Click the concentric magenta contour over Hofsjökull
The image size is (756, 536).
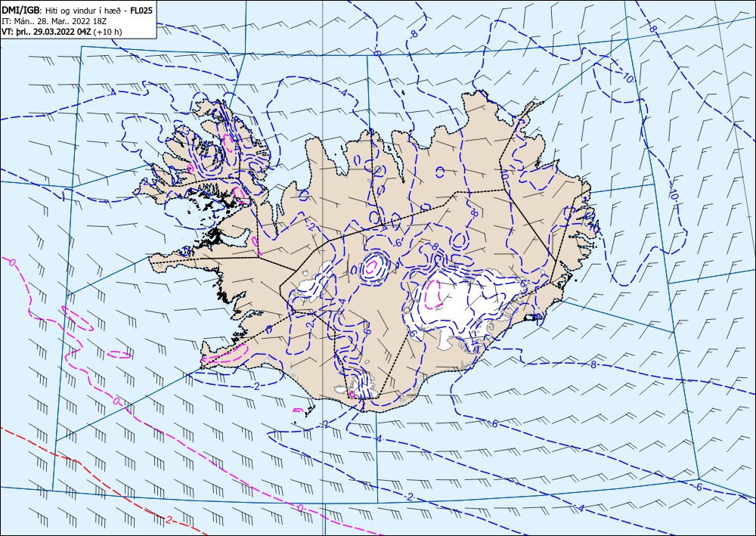point(373,265)
